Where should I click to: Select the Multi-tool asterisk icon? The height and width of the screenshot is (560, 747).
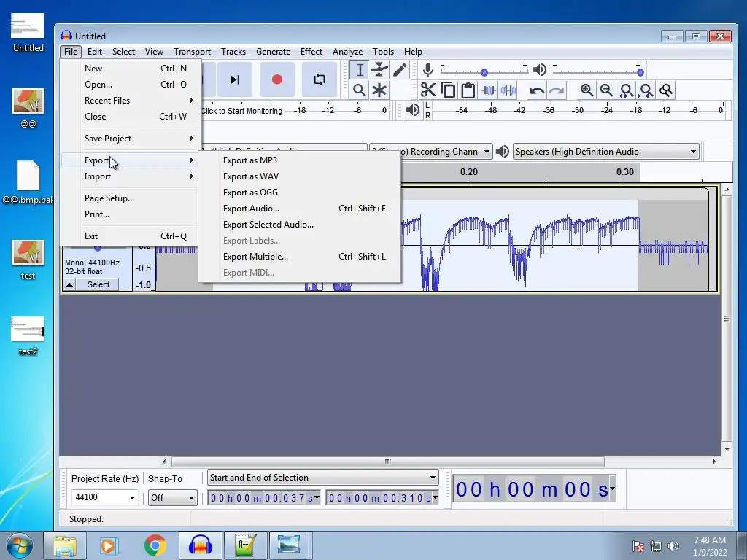pos(379,90)
